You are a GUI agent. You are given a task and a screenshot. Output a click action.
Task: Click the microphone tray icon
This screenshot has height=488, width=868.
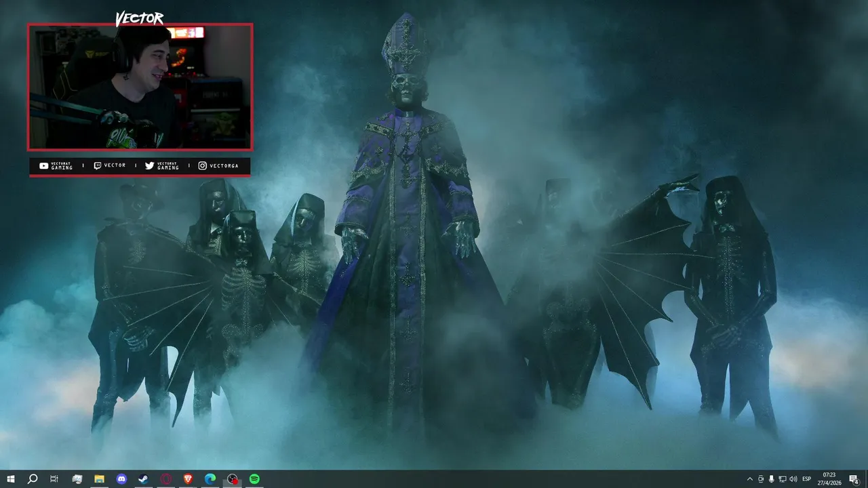tap(772, 479)
